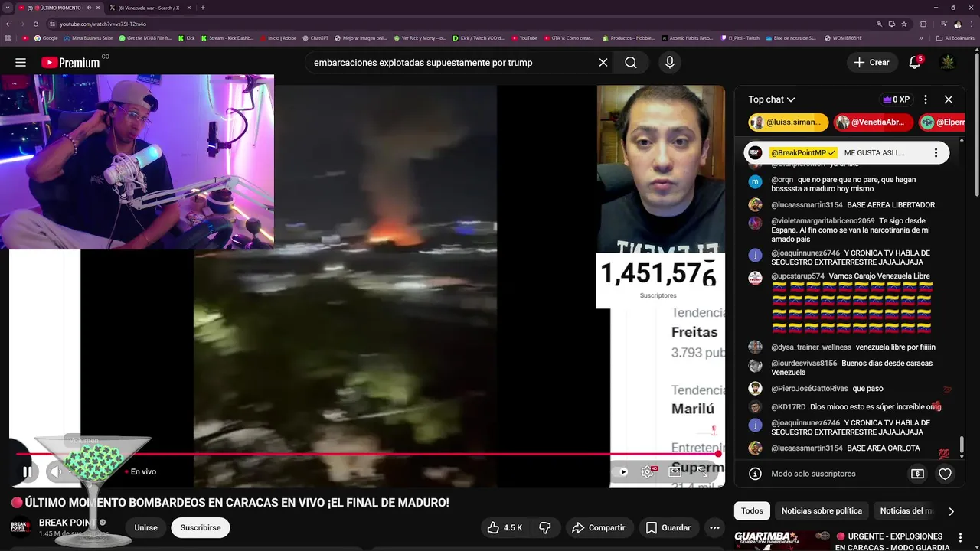This screenshot has width=980, height=551.
Task: Select the Todos filter chip
Action: coord(752,511)
